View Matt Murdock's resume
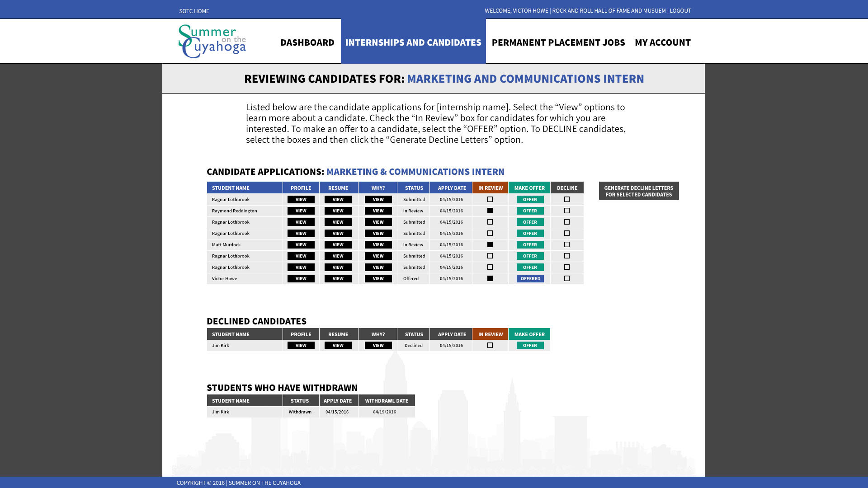 [x=338, y=244]
